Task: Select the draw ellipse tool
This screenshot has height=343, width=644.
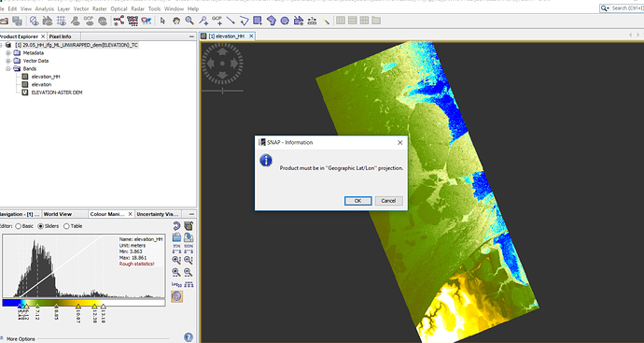Action: 285,21
